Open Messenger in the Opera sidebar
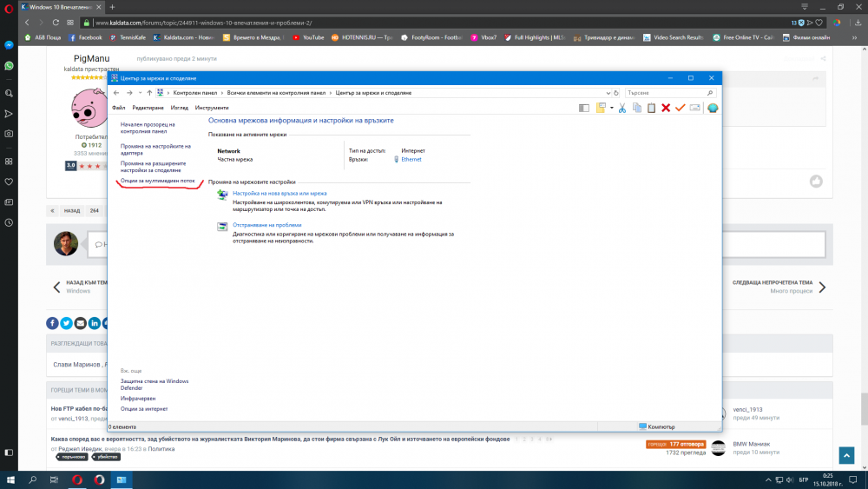868x489 pixels. 9,45
